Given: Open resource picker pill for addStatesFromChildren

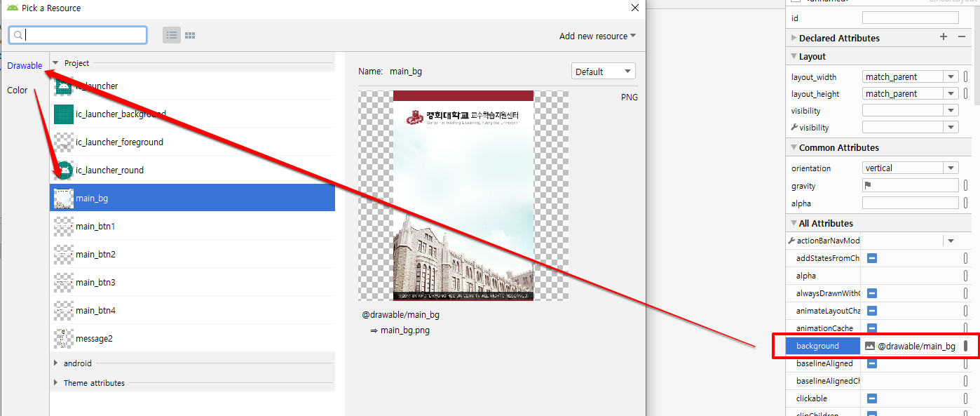Looking at the screenshot, I should point(966,258).
